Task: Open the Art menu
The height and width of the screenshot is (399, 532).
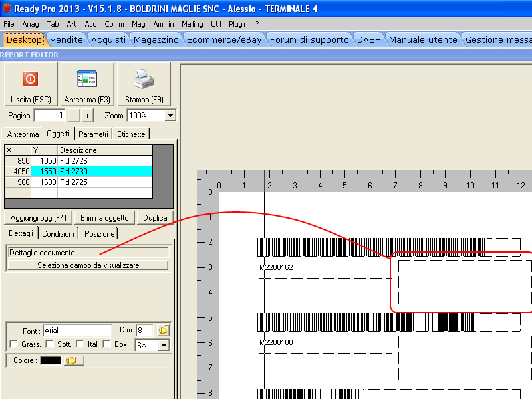Action: click(x=72, y=24)
